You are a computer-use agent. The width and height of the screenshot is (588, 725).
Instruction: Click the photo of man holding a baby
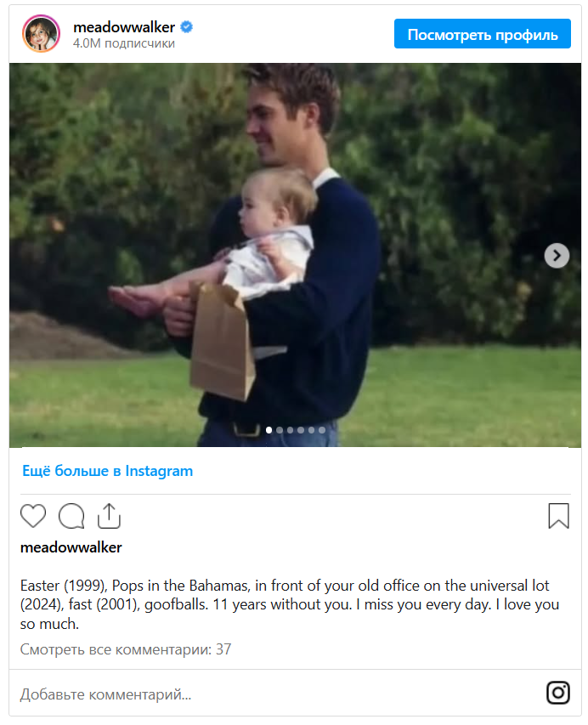point(295,255)
